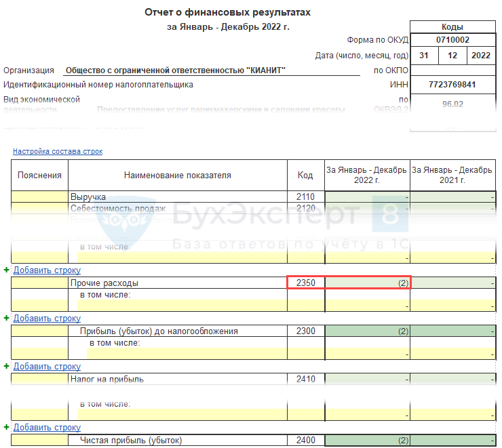The width and height of the screenshot is (502, 448).
Task: Click the Пояснения cell for Выручка
Action: [40, 197]
